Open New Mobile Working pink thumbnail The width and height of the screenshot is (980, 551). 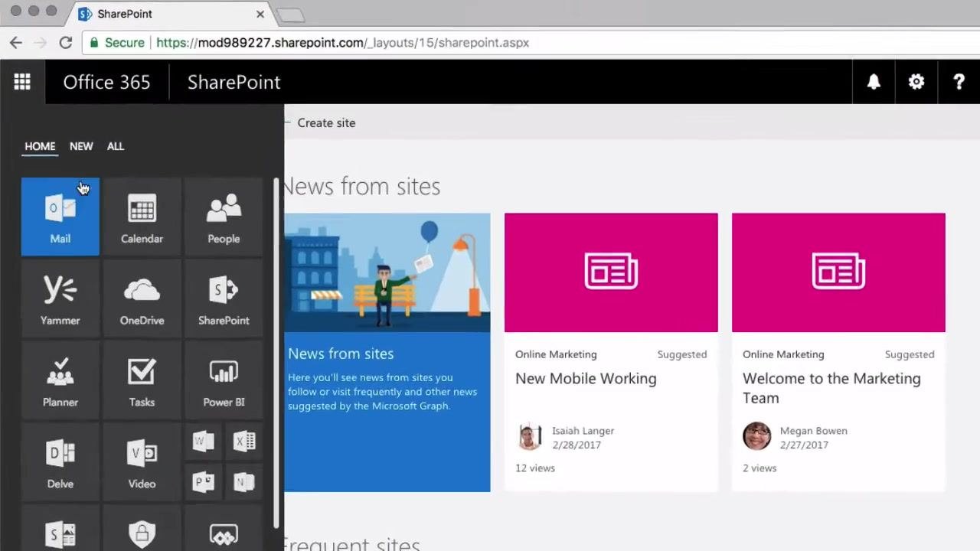[611, 272]
